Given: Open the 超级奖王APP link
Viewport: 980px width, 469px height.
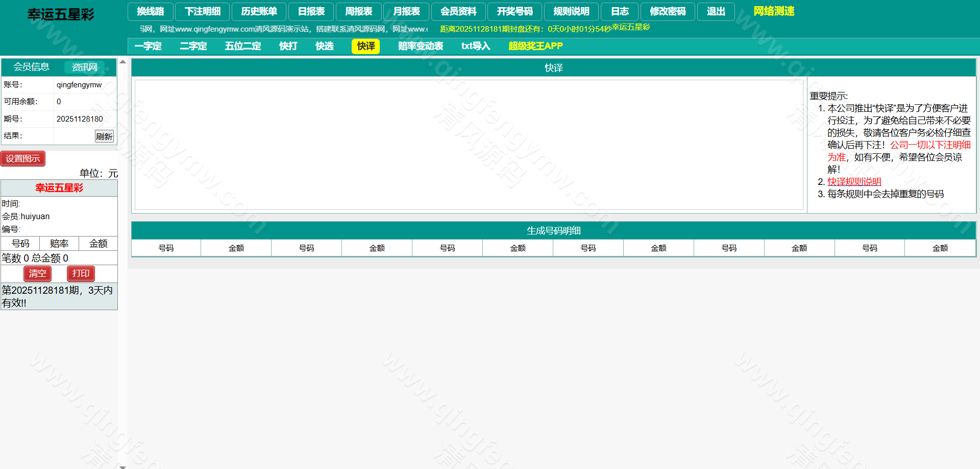Looking at the screenshot, I should point(535,46).
